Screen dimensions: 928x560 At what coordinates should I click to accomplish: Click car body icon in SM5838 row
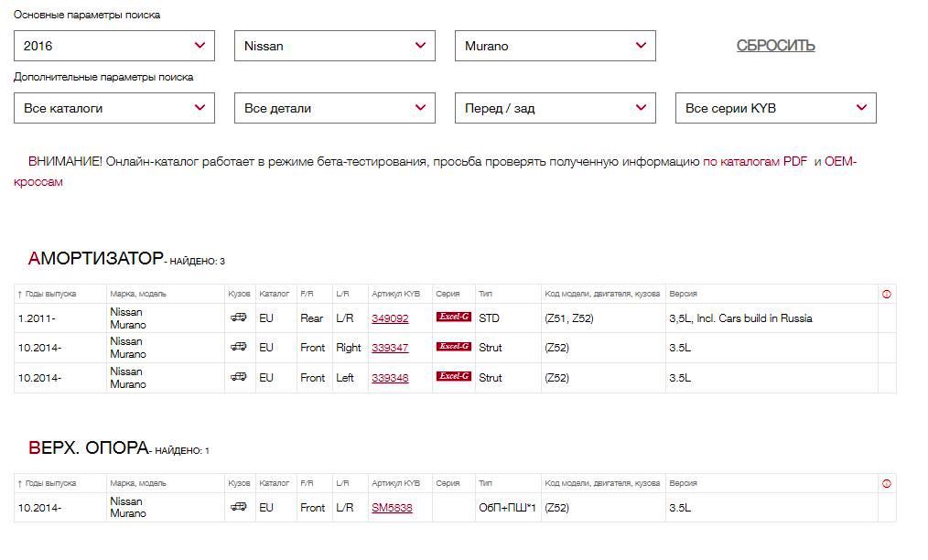[x=239, y=507]
